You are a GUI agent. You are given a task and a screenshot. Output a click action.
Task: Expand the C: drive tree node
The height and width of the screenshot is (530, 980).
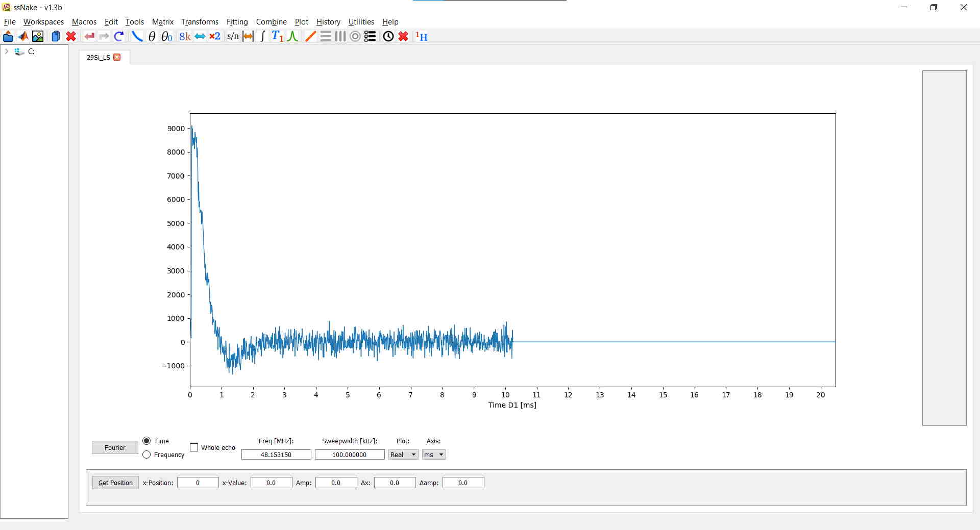(x=7, y=51)
